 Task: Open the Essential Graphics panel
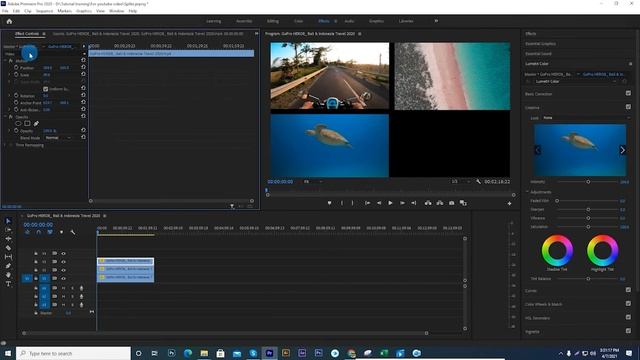click(x=540, y=43)
